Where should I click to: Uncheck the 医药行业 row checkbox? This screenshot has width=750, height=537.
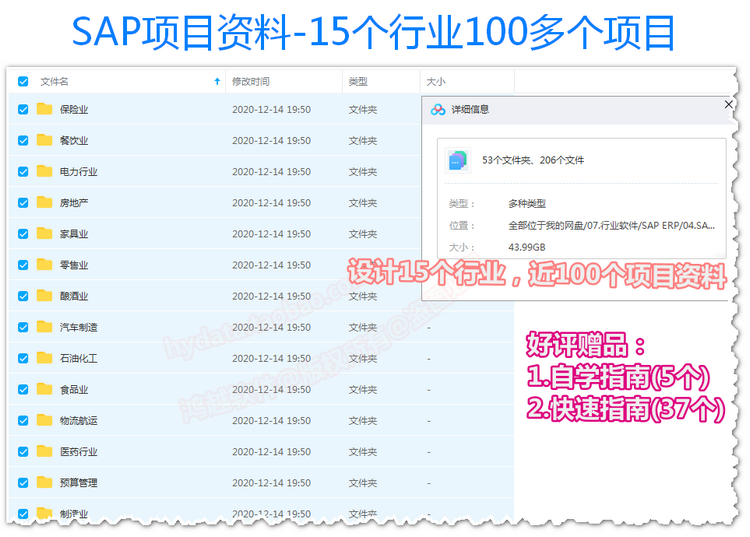coord(23,451)
